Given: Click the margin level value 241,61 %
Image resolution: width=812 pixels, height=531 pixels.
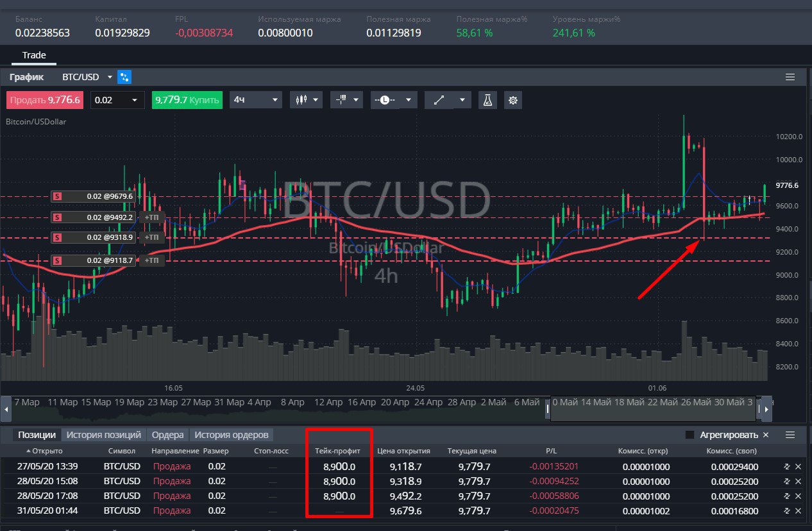Looking at the screenshot, I should [x=574, y=33].
